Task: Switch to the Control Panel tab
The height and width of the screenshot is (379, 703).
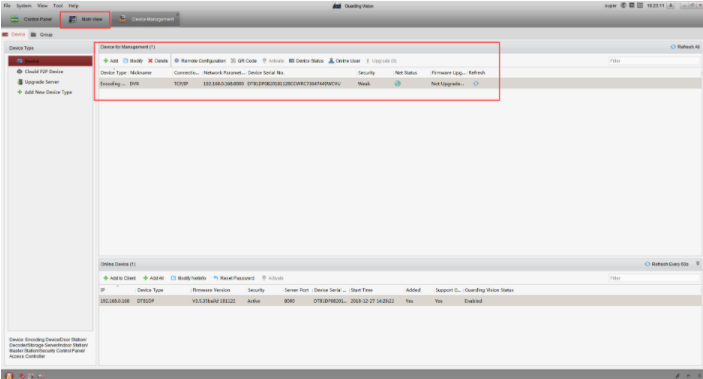Action: coord(31,19)
